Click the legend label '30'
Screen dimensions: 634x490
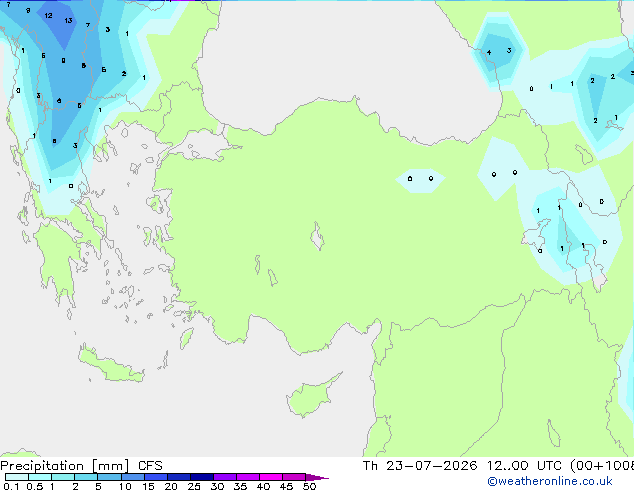tap(217, 486)
